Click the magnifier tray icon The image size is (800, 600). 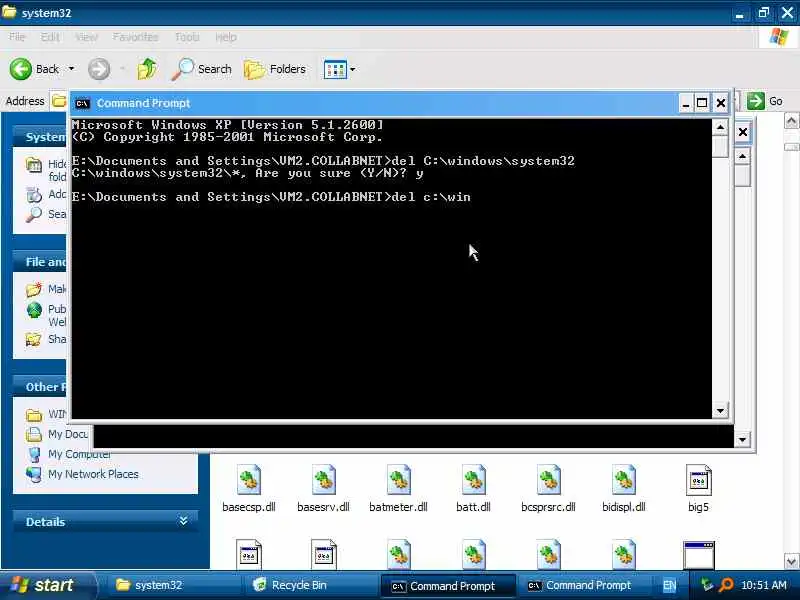tap(726, 585)
